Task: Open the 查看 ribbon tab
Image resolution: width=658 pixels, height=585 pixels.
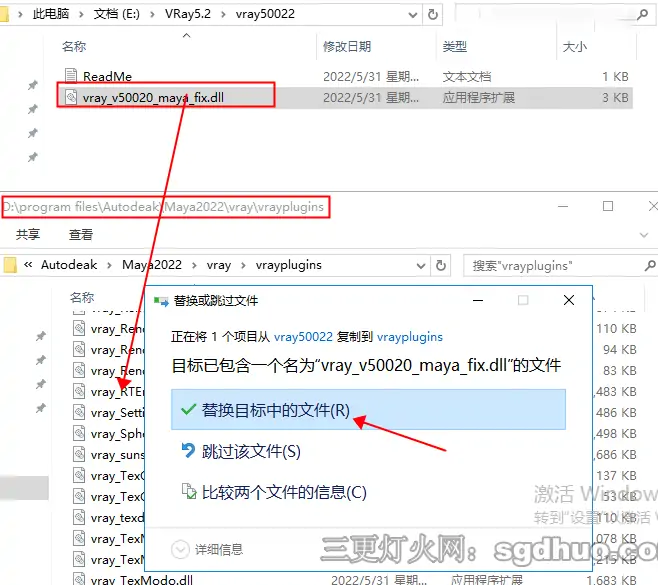Action: point(81,234)
